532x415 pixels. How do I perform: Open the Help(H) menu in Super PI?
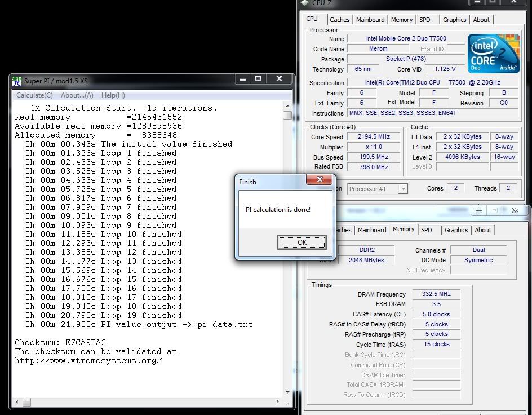click(113, 95)
